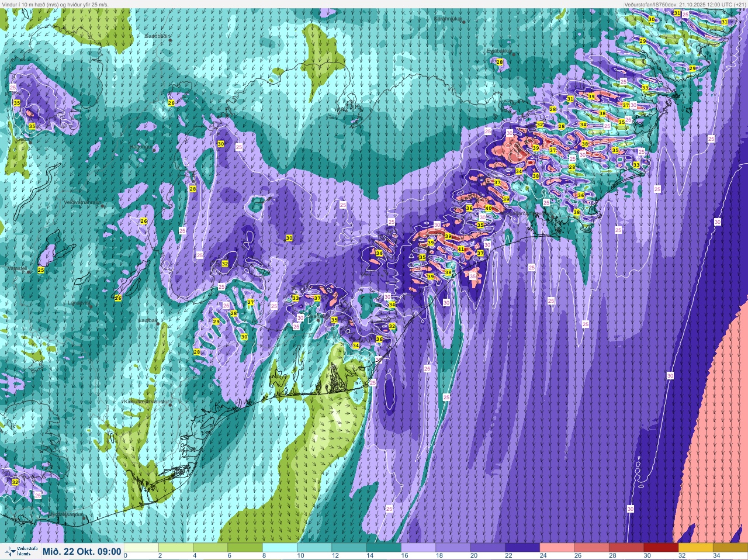Click the legend scale number 24
The height and width of the screenshot is (560, 748).
(543, 555)
